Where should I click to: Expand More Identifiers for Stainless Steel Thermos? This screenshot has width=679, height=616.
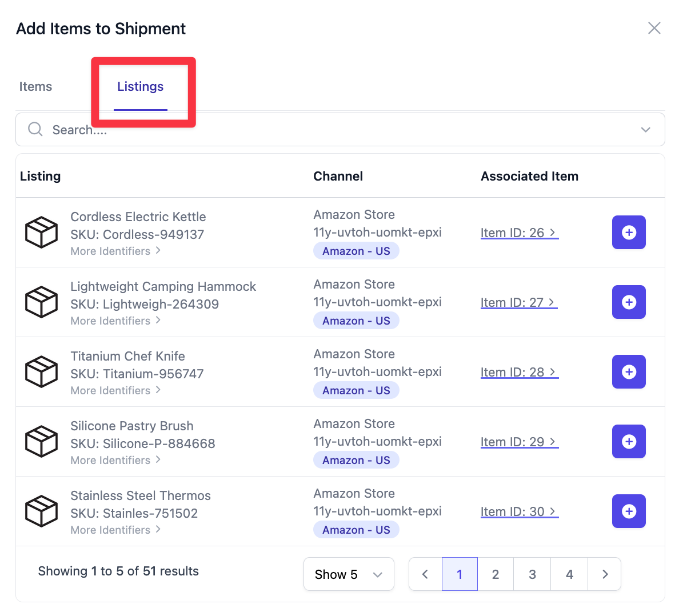point(115,530)
